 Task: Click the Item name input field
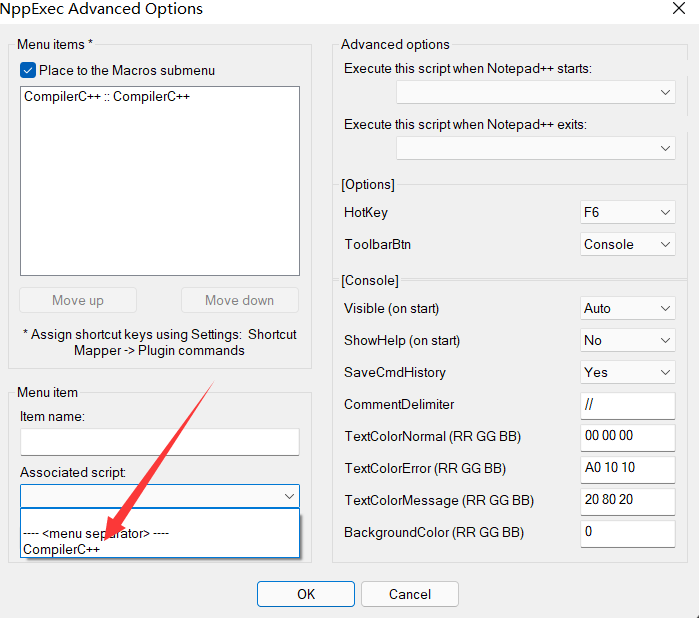pos(160,441)
